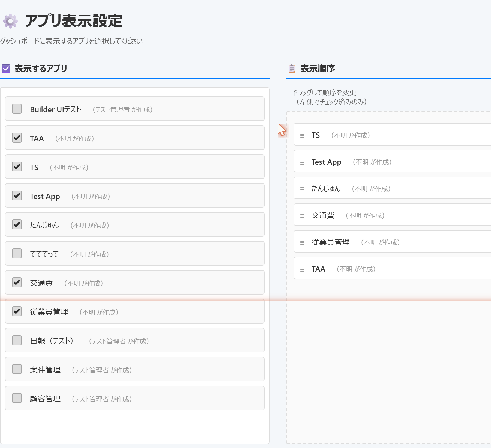Grab the drag handle for たんじゅん

click(x=302, y=189)
